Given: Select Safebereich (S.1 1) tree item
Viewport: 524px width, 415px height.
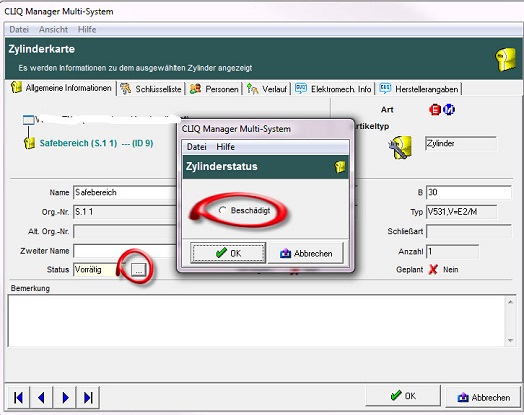Looking at the screenshot, I should coord(96,143).
